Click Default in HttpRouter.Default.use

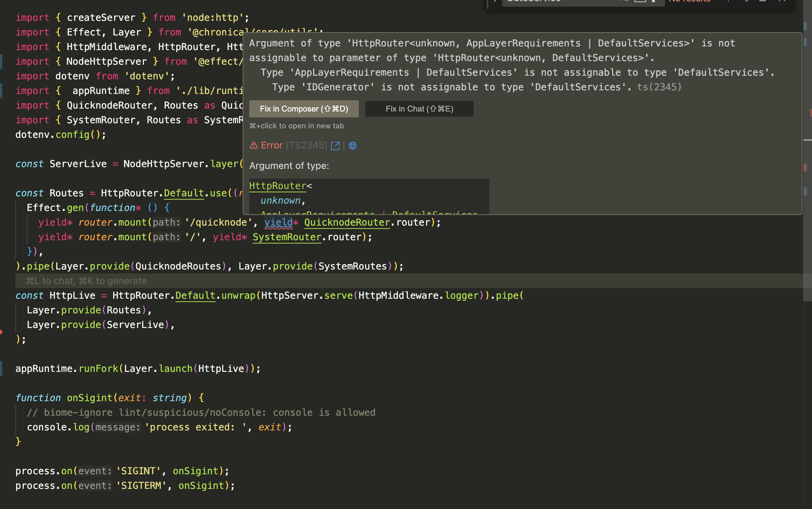(x=183, y=193)
